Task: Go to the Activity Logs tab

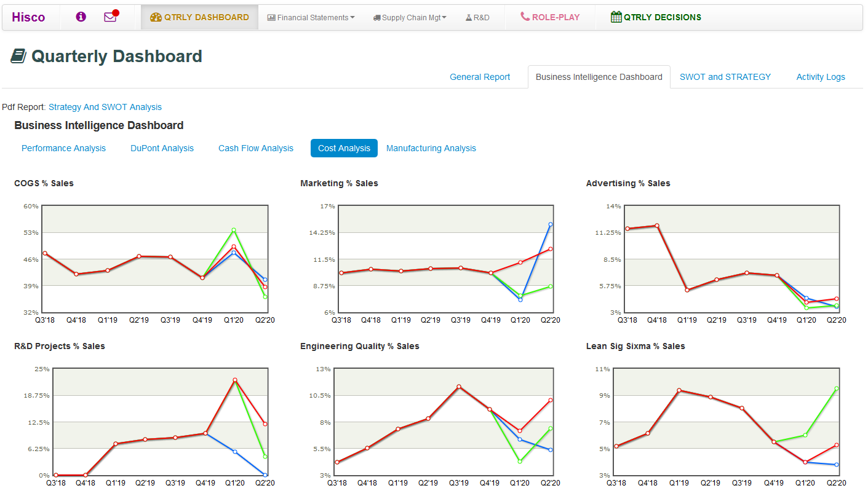Action: coord(820,77)
